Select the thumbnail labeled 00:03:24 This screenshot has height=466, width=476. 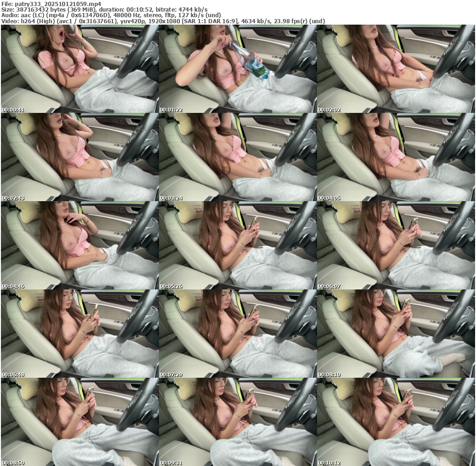coord(238,157)
